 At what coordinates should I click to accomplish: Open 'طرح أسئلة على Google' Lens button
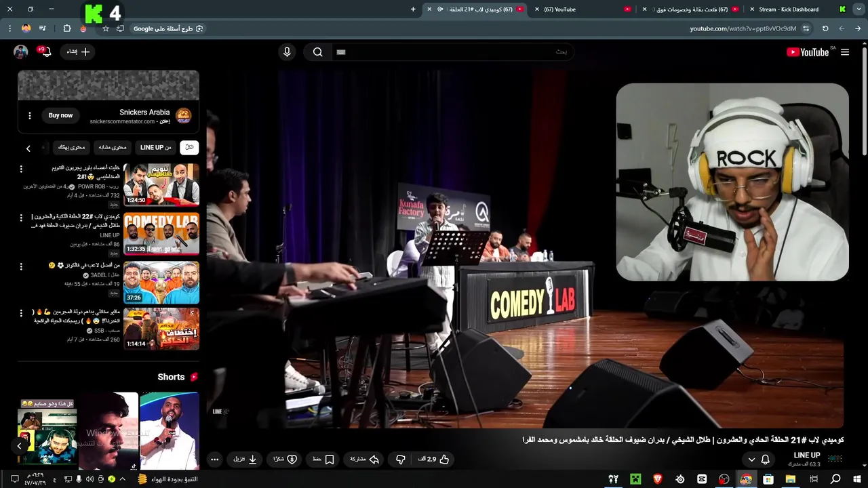coord(168,28)
